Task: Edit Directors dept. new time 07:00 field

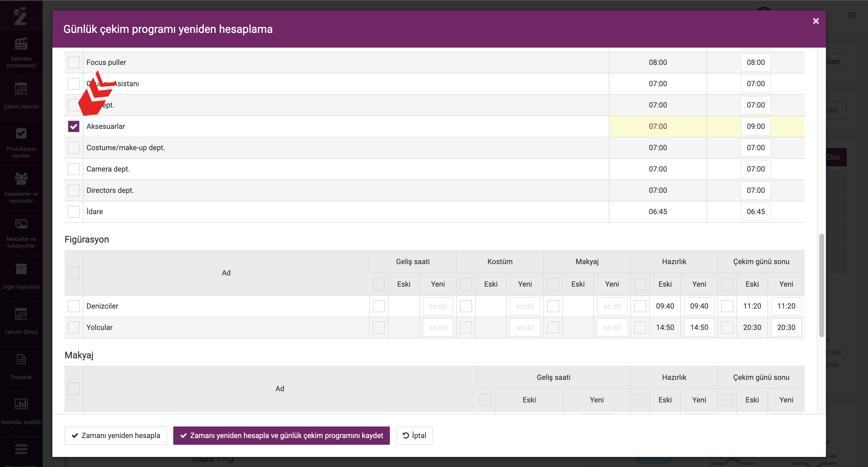Action: (x=755, y=190)
